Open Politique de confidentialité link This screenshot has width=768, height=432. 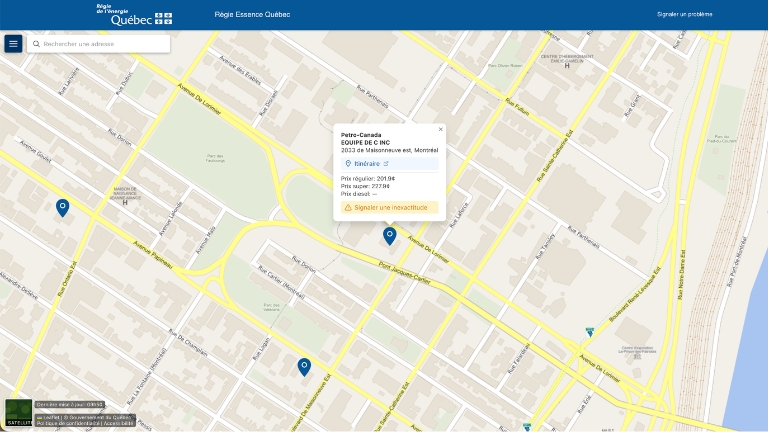(x=68, y=423)
